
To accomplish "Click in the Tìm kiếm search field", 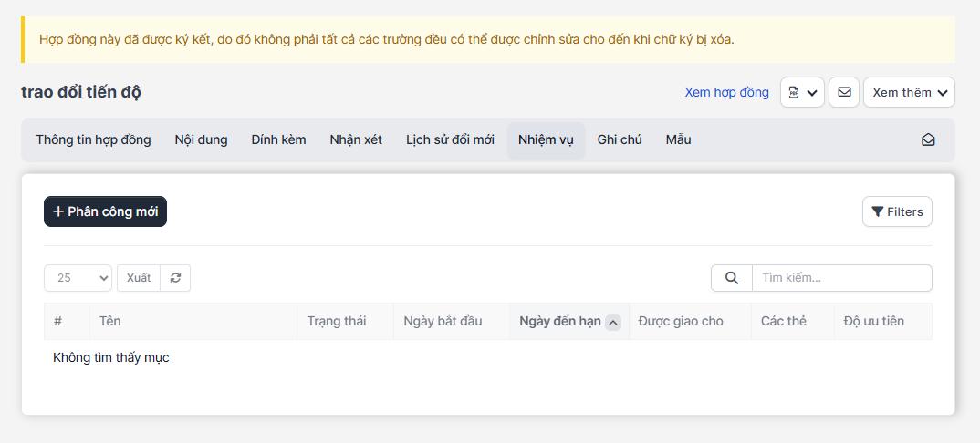I will pyautogui.click(x=840, y=278).
